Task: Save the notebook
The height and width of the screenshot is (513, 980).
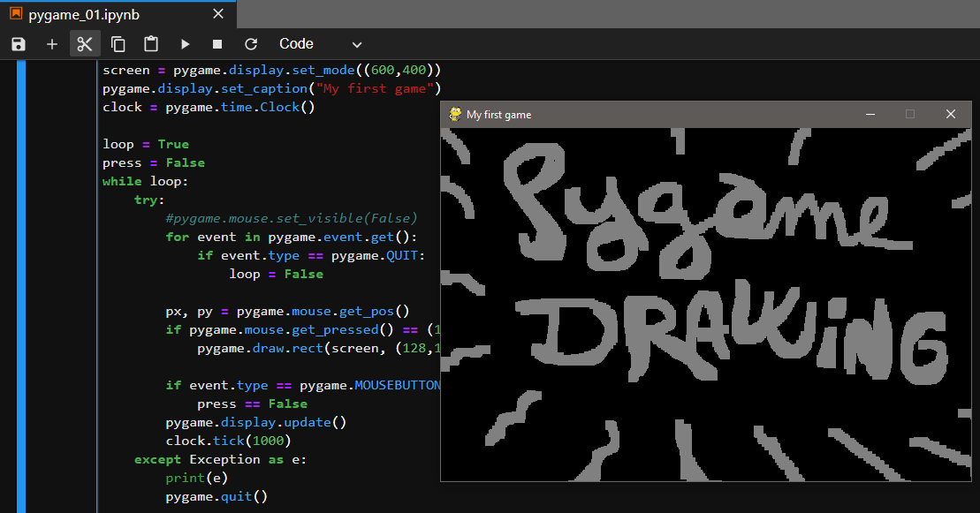Action: 18,43
